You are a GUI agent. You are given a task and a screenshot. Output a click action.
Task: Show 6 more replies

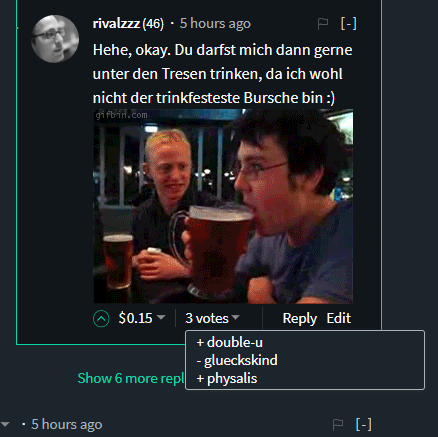coord(131,378)
